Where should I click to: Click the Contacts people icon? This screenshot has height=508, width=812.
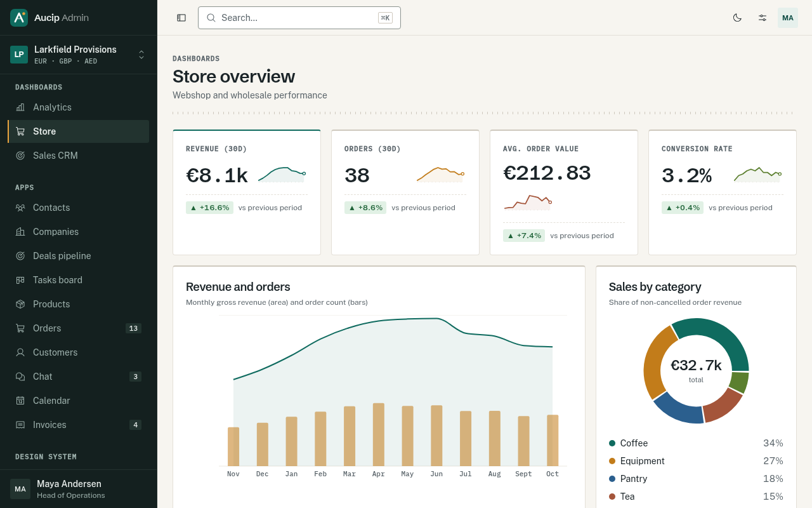click(20, 208)
